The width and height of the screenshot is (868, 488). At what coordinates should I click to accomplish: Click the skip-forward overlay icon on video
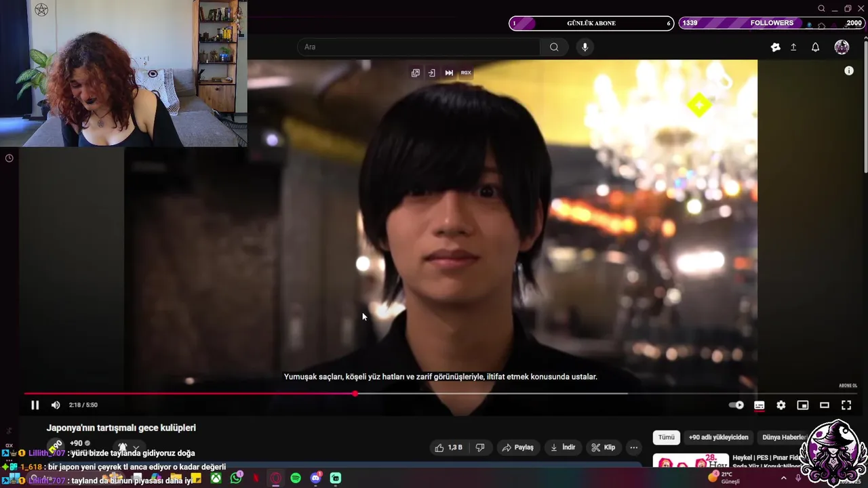coord(449,73)
